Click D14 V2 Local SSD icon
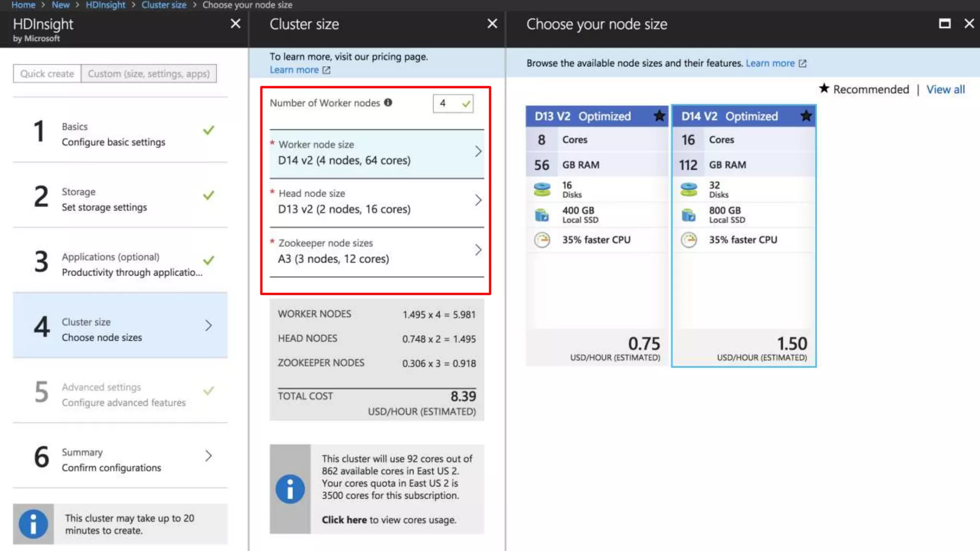Image resolution: width=980 pixels, height=551 pixels. (x=689, y=215)
